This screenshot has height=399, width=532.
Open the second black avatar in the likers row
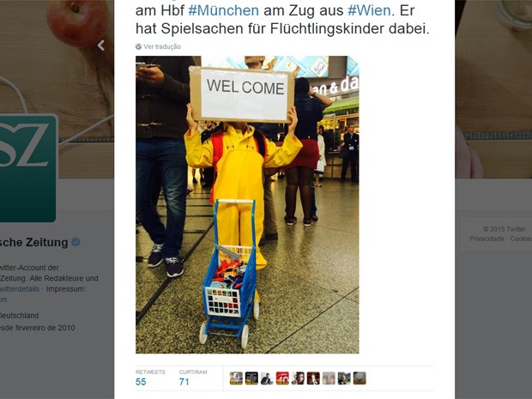251,378
